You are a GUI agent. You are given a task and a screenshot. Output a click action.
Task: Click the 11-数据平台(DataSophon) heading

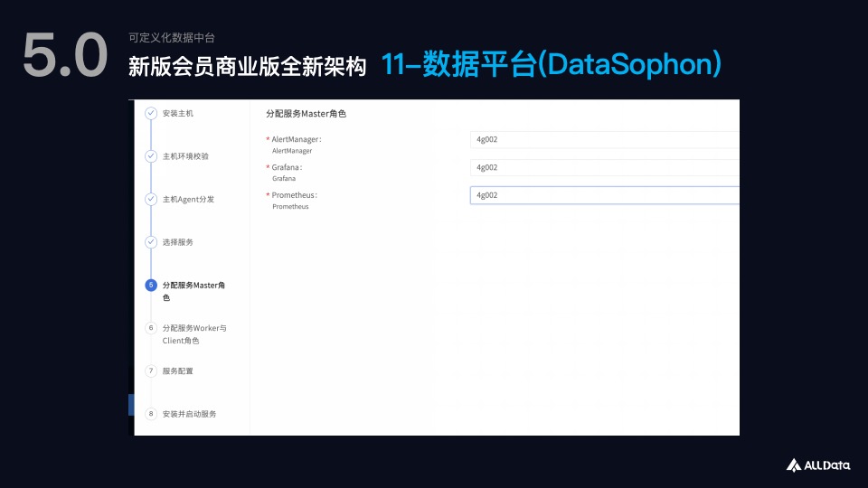tap(552, 64)
